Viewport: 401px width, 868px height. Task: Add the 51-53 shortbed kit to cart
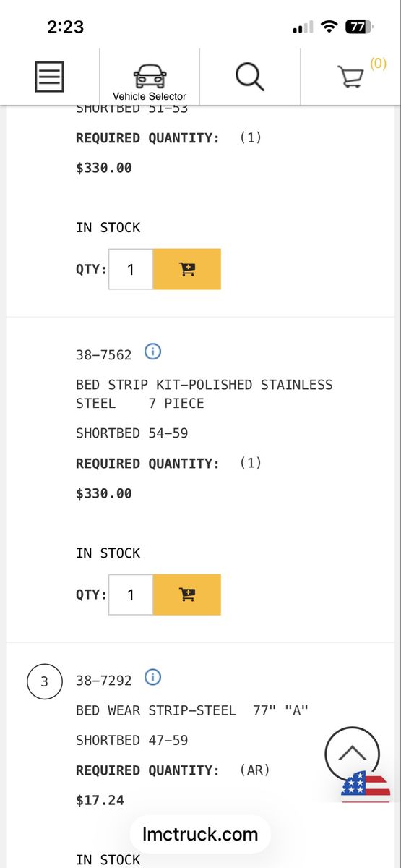tap(187, 269)
